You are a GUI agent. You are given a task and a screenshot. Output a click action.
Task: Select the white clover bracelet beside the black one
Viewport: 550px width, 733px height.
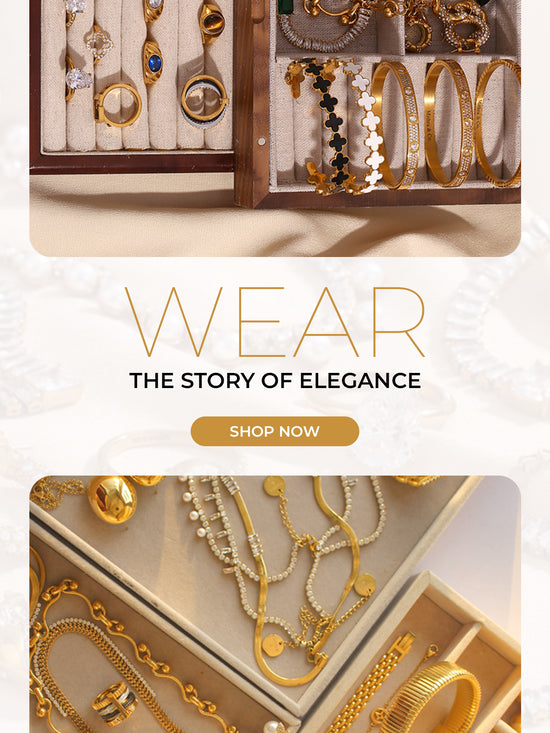(x=368, y=126)
